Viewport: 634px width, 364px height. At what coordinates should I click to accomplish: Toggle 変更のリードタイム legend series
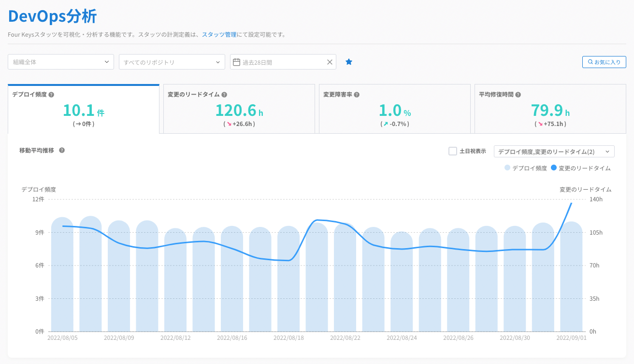pos(581,168)
